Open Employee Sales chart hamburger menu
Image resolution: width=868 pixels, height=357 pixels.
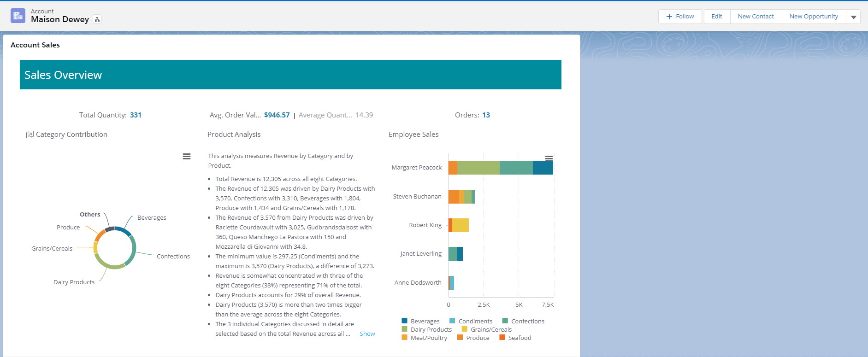click(x=549, y=158)
